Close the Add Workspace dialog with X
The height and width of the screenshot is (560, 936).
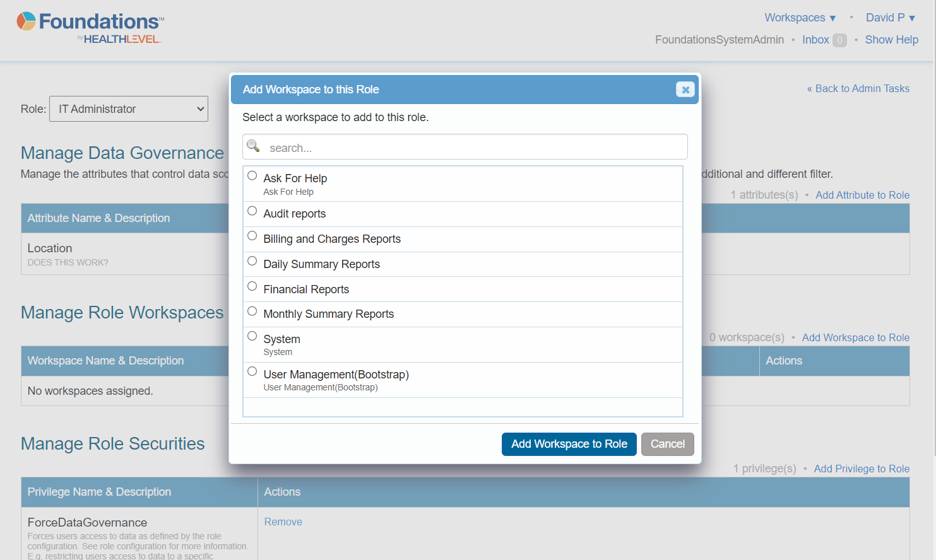[685, 90]
